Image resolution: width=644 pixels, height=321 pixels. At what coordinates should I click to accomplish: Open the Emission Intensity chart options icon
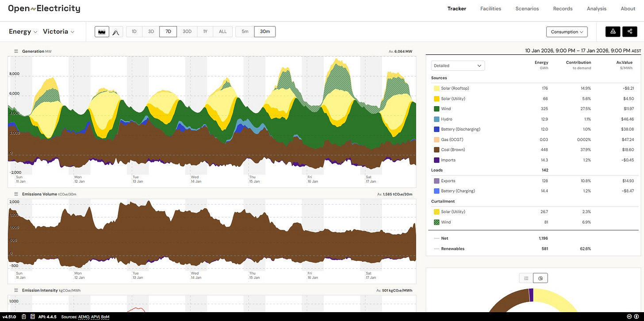tap(16, 290)
